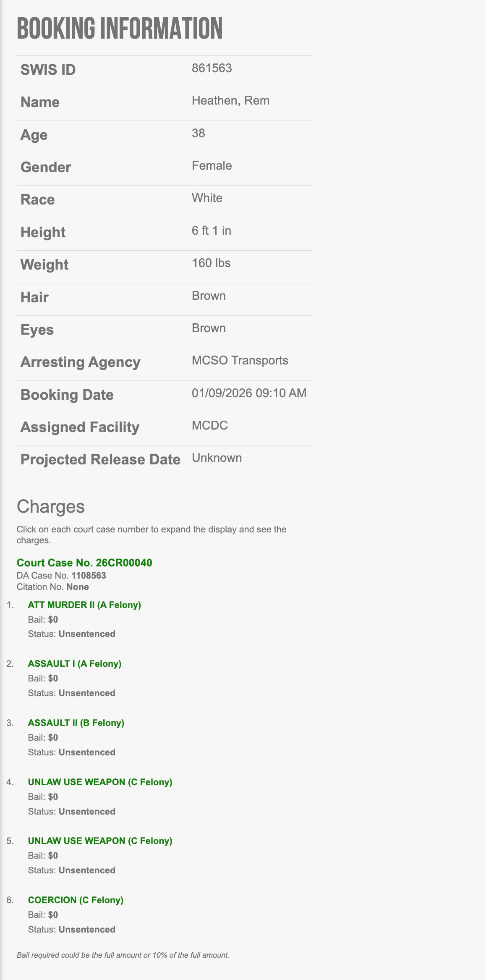Image resolution: width=486 pixels, height=980 pixels.
Task: Click the booking date 01/09/2026 09:10 AM
Action: point(249,393)
